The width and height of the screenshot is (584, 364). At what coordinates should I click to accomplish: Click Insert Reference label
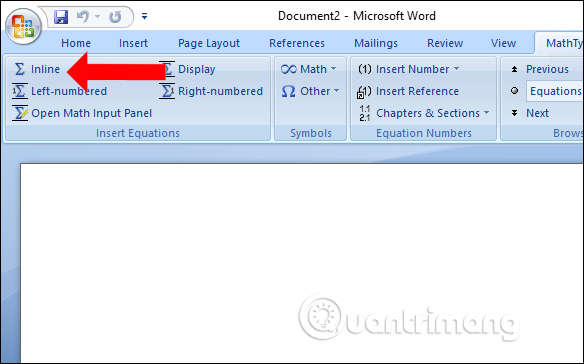pyautogui.click(x=418, y=91)
